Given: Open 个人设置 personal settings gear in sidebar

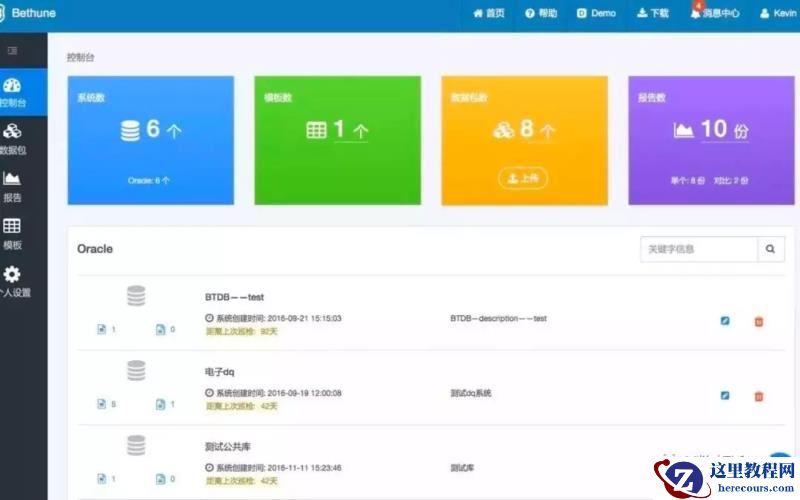Looking at the screenshot, I should [14, 282].
